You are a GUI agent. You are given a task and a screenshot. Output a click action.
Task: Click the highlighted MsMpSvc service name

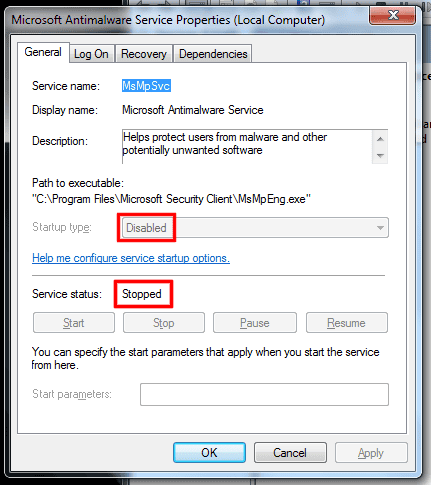pyautogui.click(x=146, y=86)
